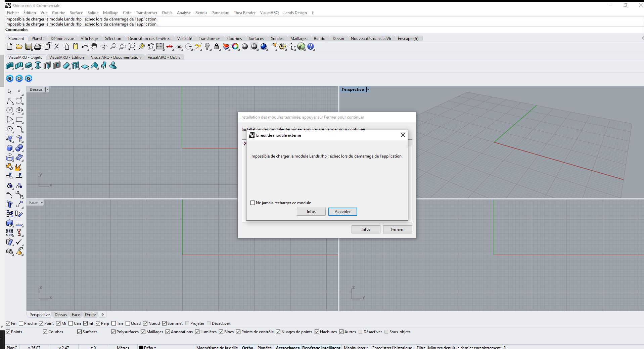This screenshot has width=644, height=349.
Task: Click the four-viewport layout icon
Action: click(160, 47)
